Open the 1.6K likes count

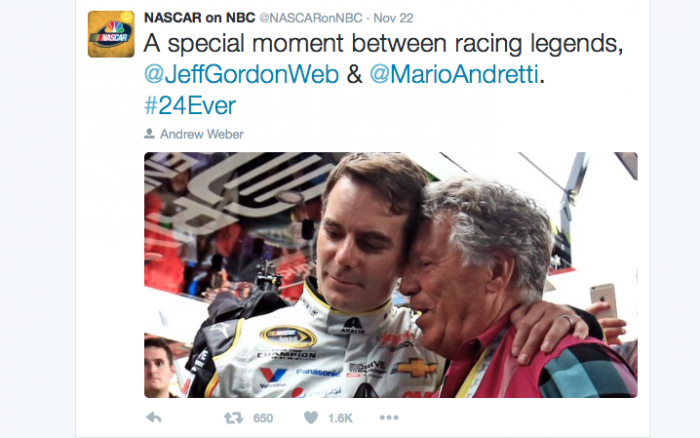click(x=340, y=418)
